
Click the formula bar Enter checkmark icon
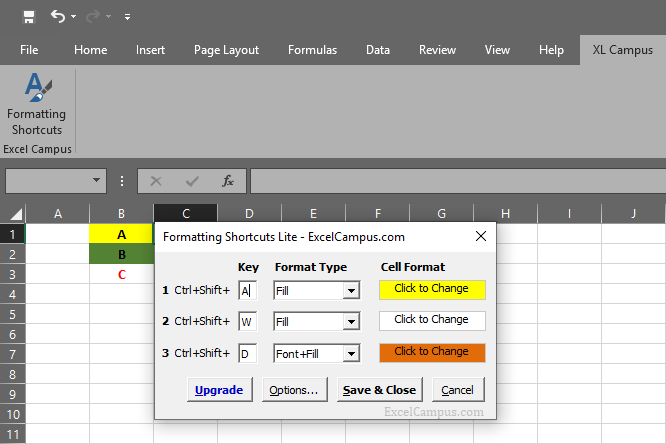click(192, 181)
